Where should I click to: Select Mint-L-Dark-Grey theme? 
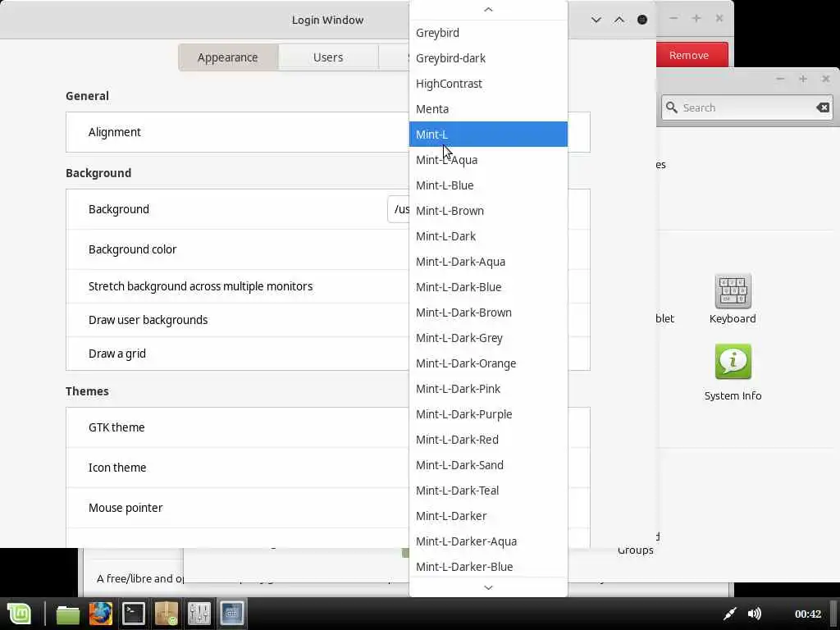click(488, 338)
